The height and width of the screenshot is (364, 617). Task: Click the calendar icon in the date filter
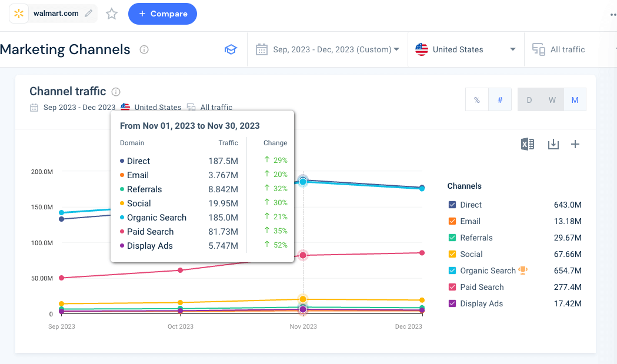tap(262, 49)
